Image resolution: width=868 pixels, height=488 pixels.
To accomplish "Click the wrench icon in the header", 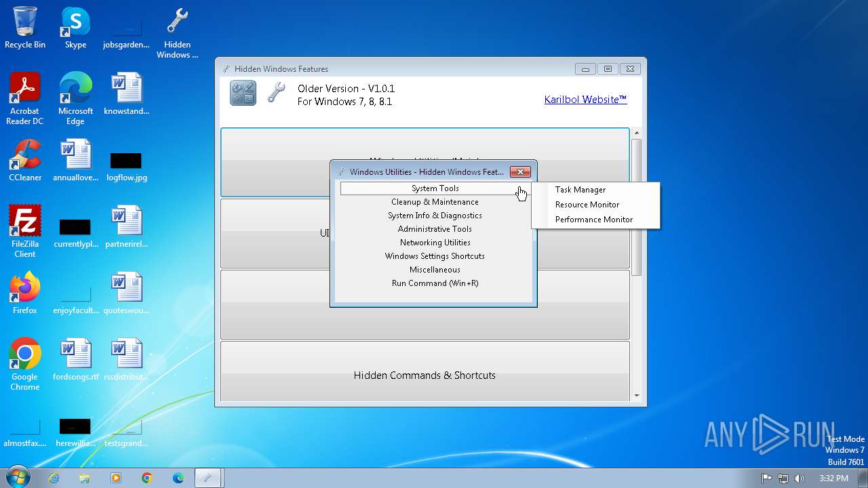I will (x=276, y=93).
